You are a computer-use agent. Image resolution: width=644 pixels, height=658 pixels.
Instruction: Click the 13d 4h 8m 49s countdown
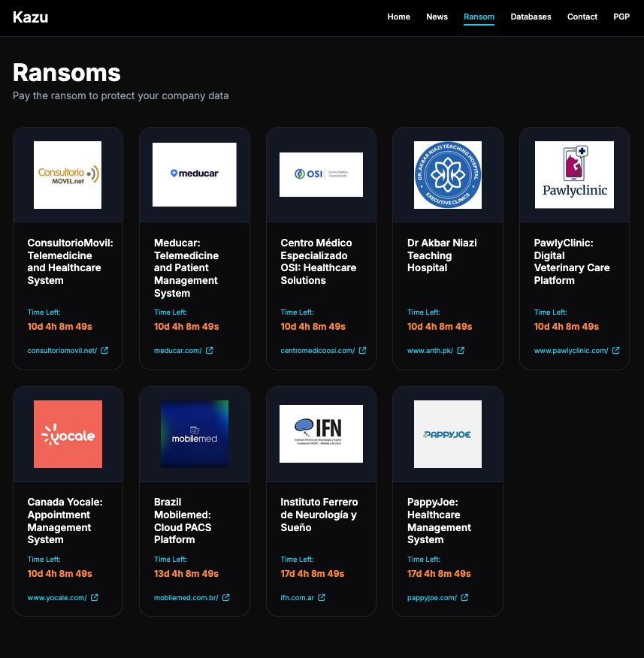point(186,574)
